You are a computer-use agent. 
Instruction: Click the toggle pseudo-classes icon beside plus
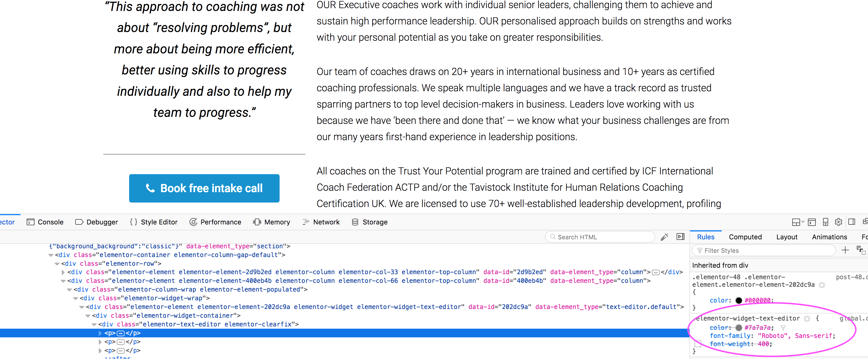tap(861, 251)
